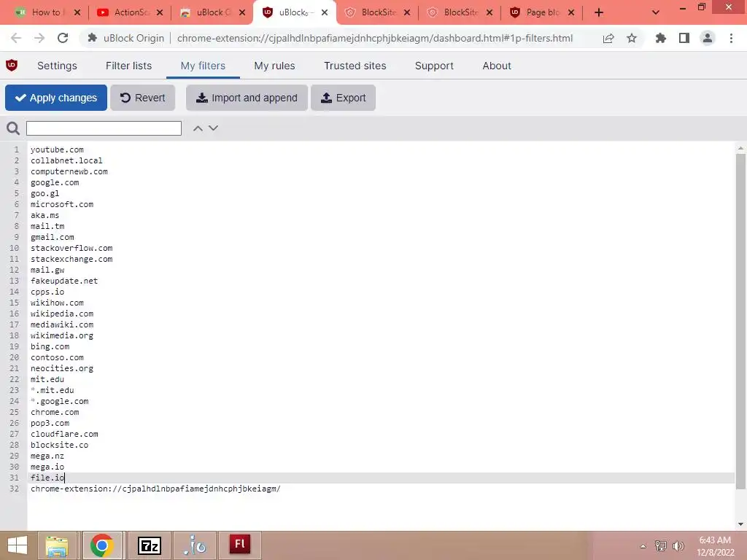The width and height of the screenshot is (747, 560).
Task: Close the ActionScript YouTube tab
Action: click(160, 12)
